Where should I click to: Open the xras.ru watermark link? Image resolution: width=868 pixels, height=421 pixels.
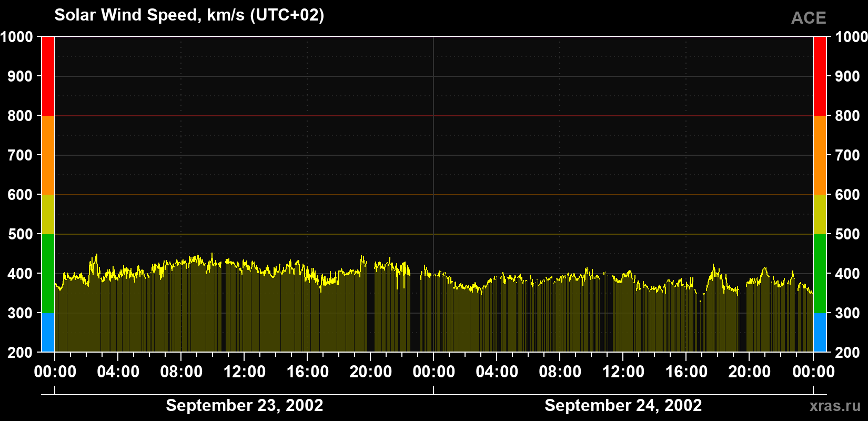(x=835, y=406)
